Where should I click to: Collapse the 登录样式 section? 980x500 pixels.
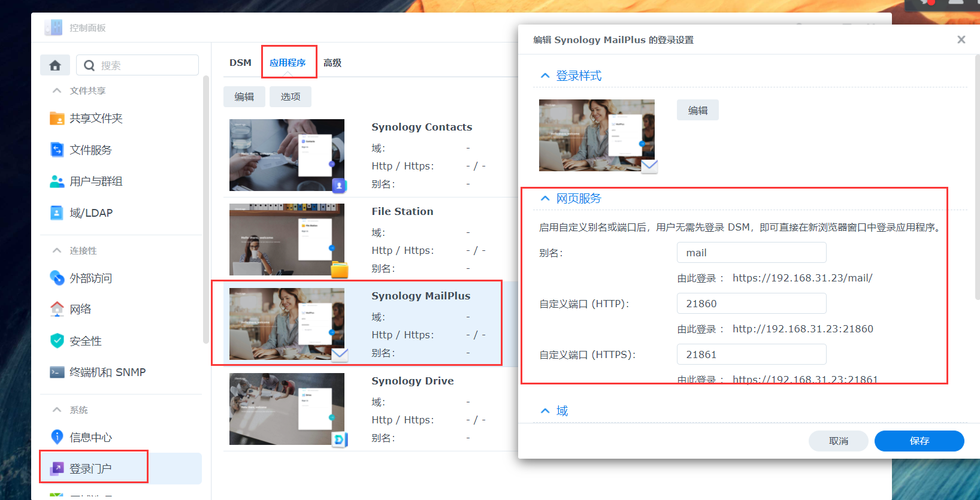[545, 75]
